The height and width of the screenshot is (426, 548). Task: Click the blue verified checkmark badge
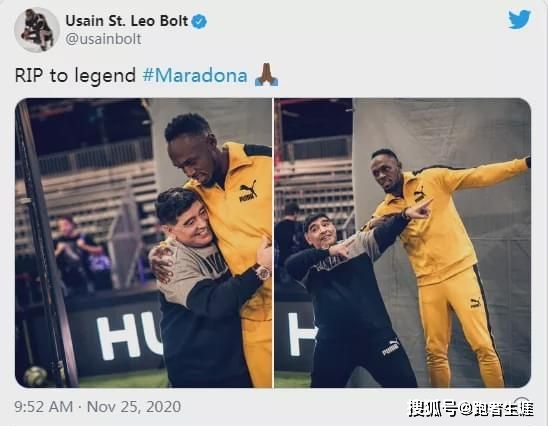200,21
